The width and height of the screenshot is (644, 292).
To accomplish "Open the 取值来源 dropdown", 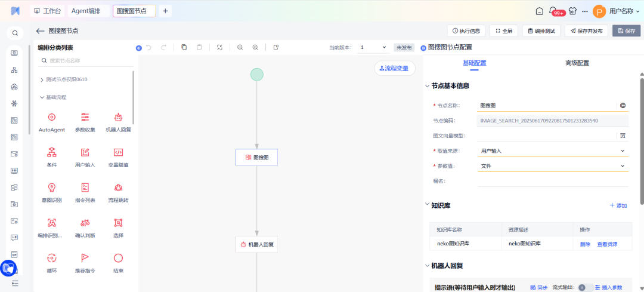I will [x=552, y=151].
